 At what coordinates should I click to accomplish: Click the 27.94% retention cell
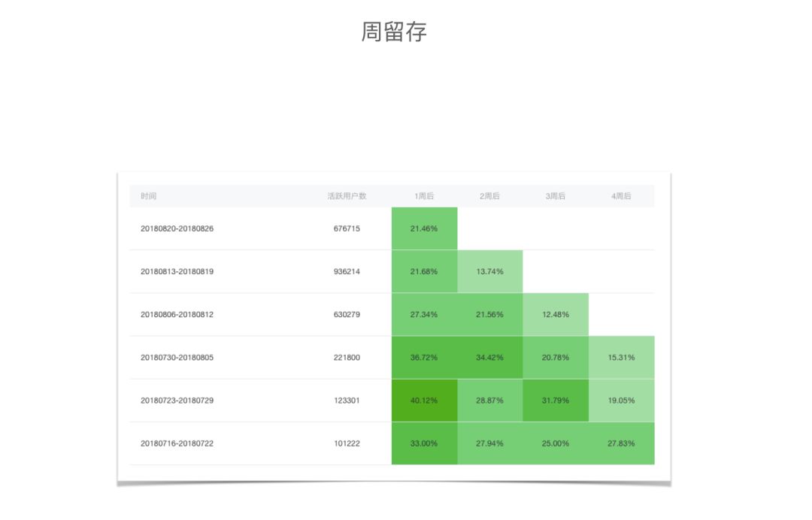[x=490, y=443]
